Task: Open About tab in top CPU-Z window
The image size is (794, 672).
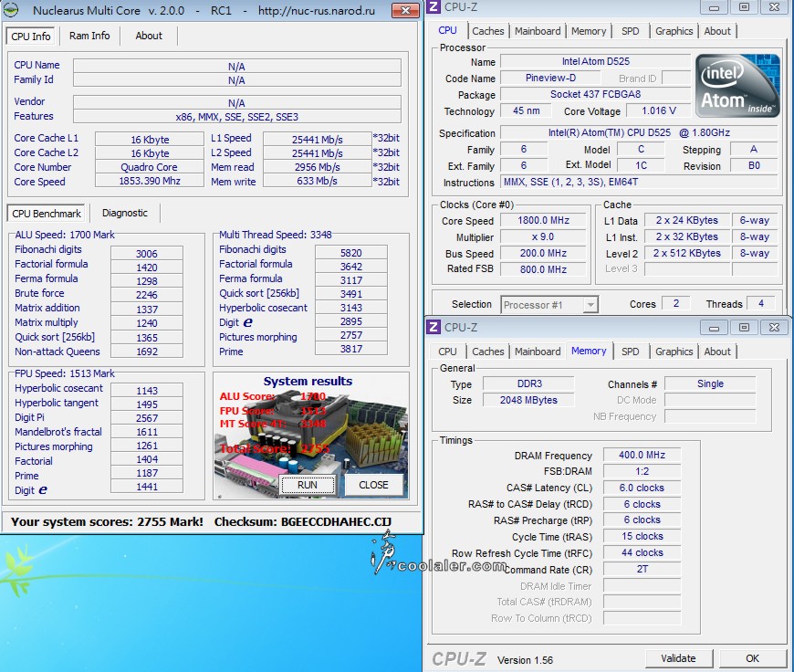Action: click(x=717, y=31)
